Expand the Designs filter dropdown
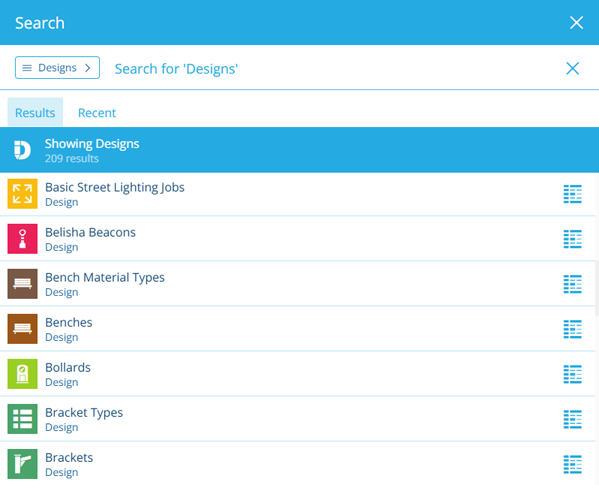 pos(57,68)
